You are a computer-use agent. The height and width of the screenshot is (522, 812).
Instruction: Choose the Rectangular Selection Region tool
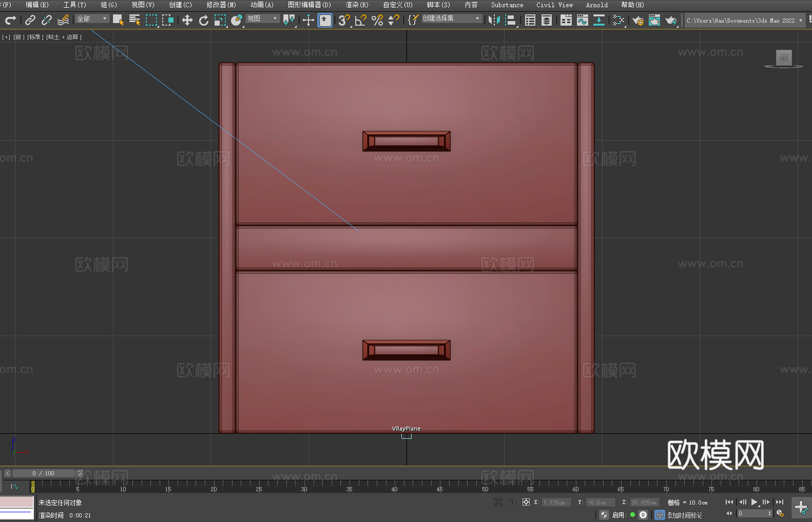tap(151, 20)
